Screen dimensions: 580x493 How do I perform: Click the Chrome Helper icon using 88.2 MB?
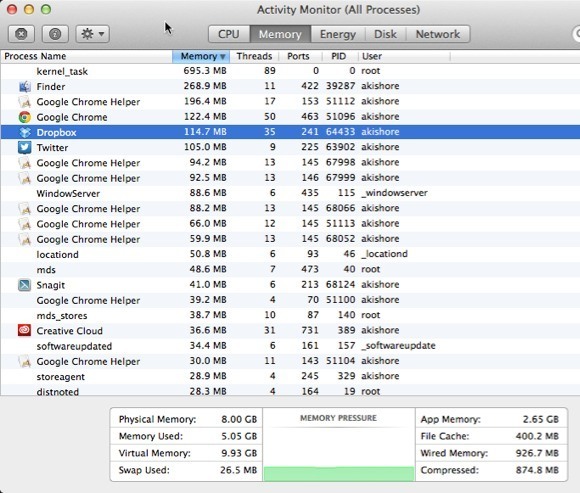[x=24, y=209]
